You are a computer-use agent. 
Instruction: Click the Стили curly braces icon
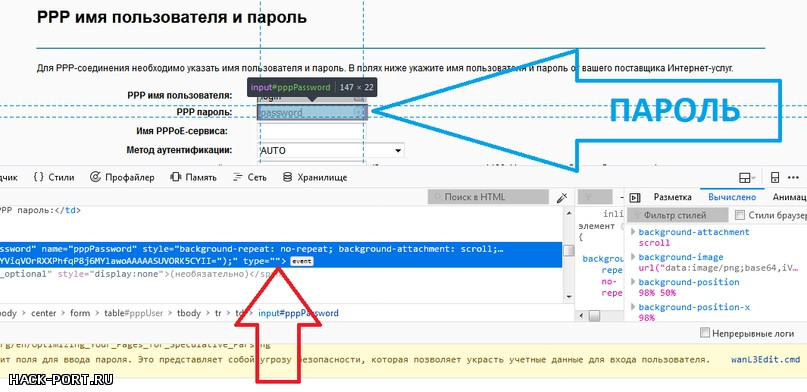(39, 177)
